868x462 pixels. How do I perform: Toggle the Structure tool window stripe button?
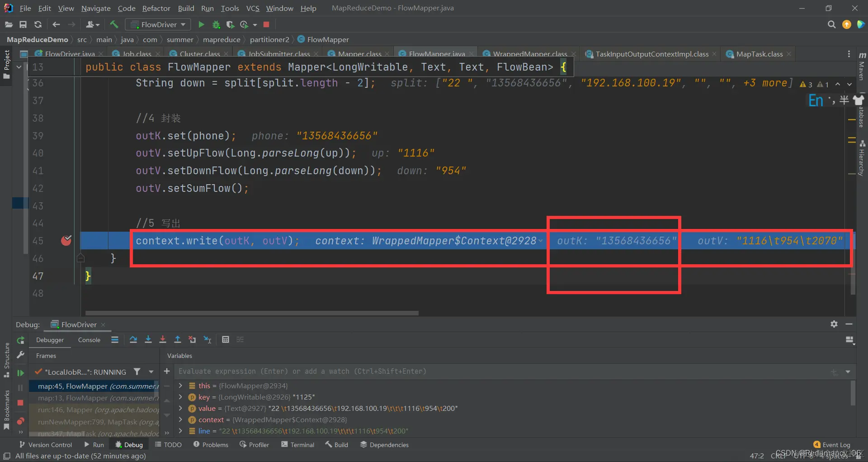[x=6, y=360]
